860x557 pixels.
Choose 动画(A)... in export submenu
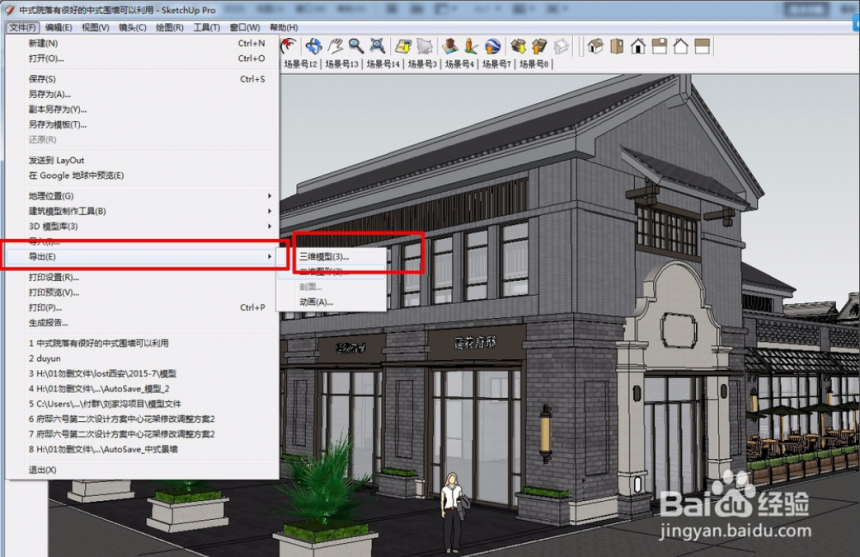(x=332, y=302)
